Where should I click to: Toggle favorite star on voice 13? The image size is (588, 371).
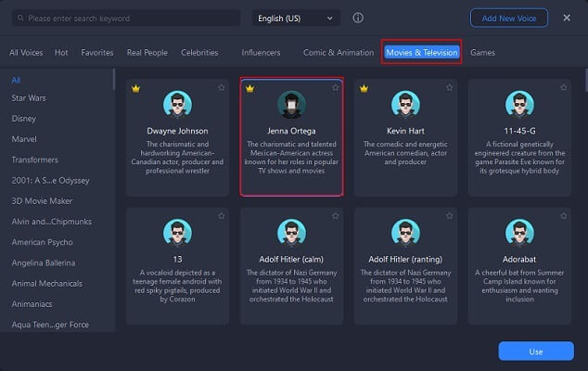point(222,216)
